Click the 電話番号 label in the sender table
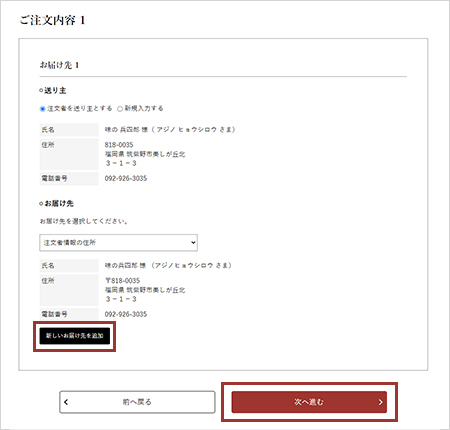The width and height of the screenshot is (450, 430). (54, 178)
